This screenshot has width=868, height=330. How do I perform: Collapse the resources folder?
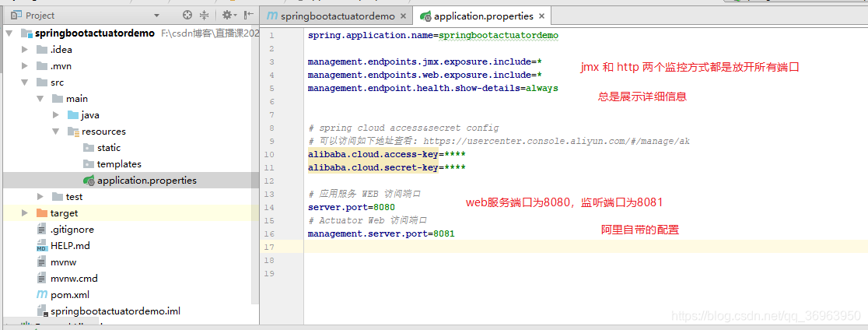tap(55, 132)
